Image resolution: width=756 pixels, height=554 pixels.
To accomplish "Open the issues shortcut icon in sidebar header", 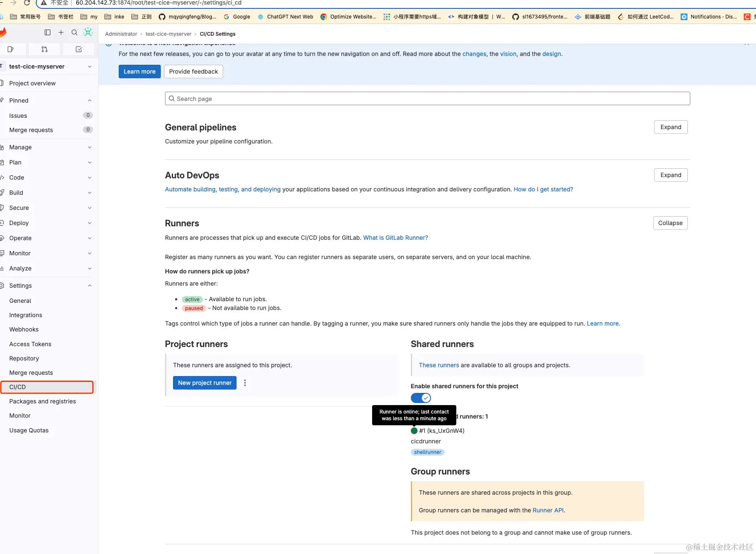I will [11, 49].
